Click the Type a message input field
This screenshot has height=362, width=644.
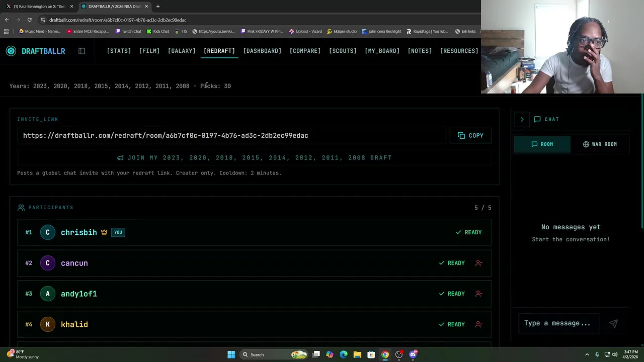558,323
